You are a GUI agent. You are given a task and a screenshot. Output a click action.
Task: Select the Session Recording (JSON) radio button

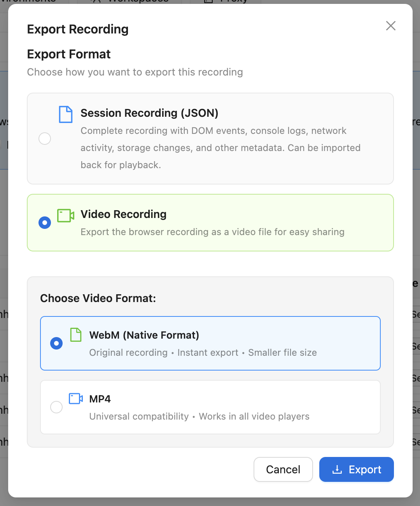click(x=45, y=139)
